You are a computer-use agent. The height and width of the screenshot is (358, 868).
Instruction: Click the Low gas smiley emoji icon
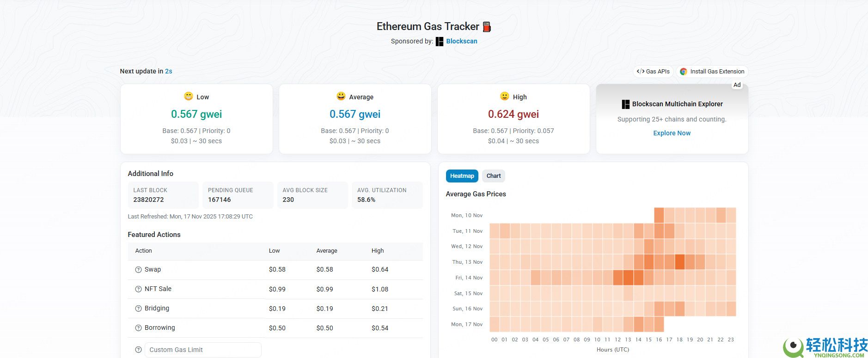(x=188, y=97)
